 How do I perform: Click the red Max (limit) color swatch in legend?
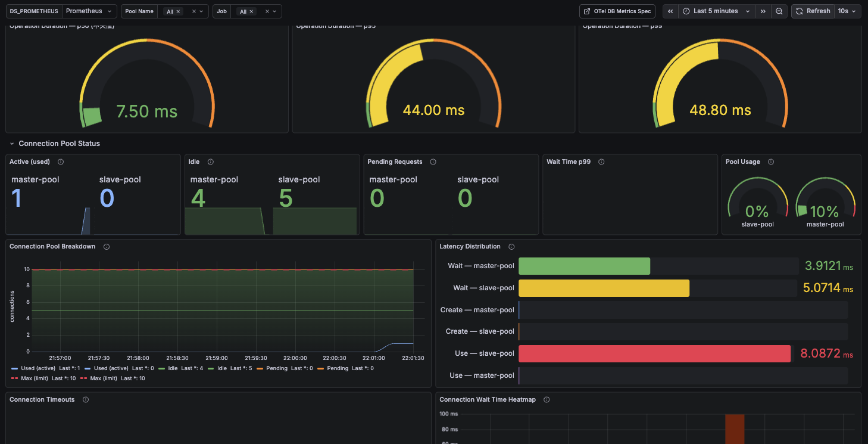pos(15,378)
